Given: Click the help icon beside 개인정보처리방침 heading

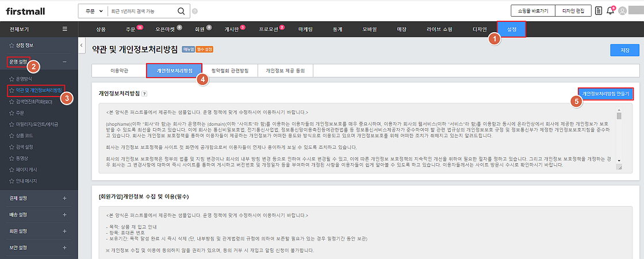Looking at the screenshot, I should pyautogui.click(x=144, y=94).
